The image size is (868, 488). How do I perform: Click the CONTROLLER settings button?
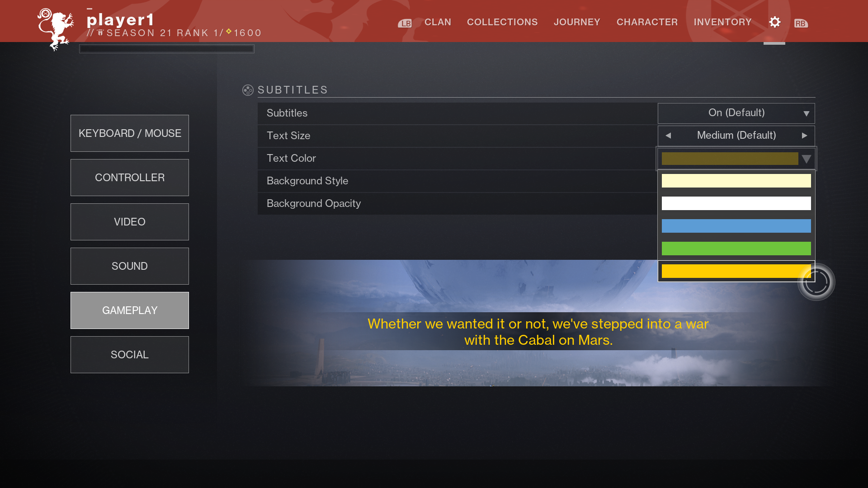(x=129, y=177)
